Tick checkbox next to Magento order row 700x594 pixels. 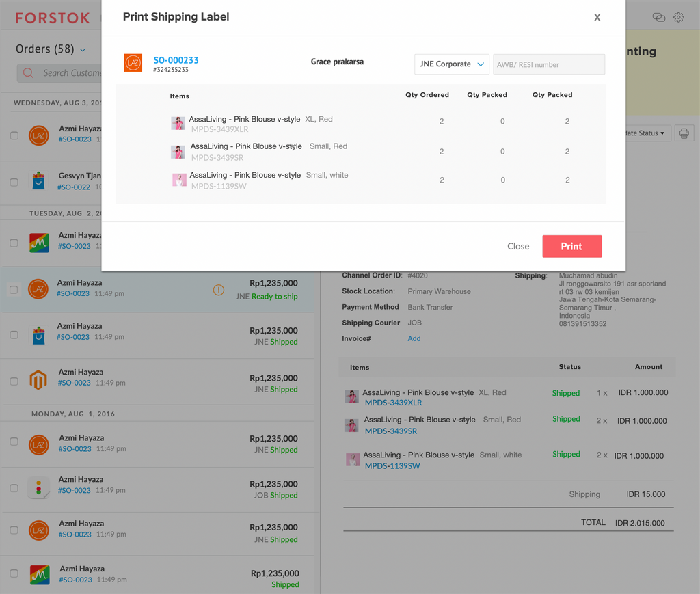point(14,381)
